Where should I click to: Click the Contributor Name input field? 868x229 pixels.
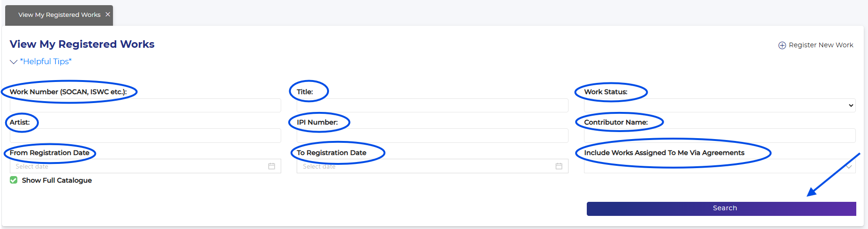[x=719, y=136]
